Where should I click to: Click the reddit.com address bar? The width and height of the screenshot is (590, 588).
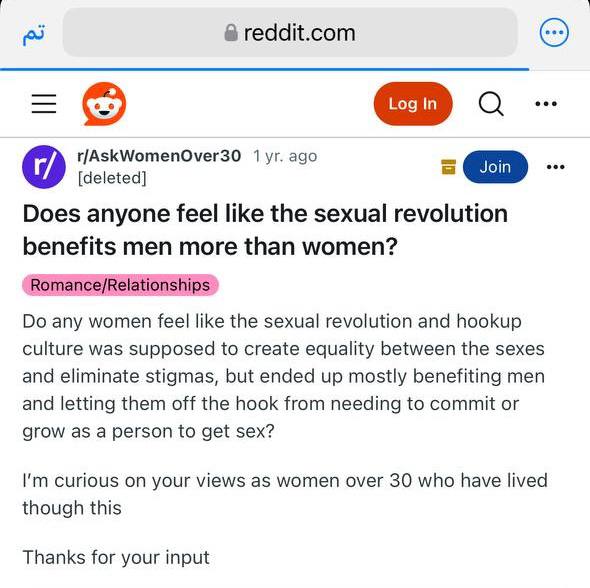point(290,33)
